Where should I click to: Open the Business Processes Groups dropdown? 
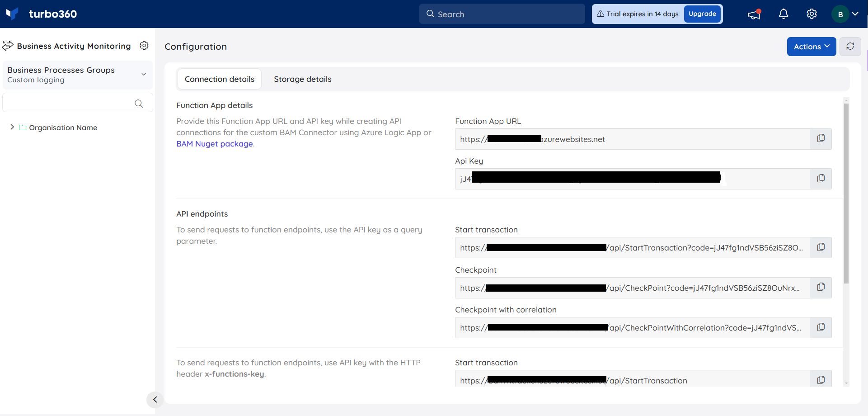click(78, 75)
